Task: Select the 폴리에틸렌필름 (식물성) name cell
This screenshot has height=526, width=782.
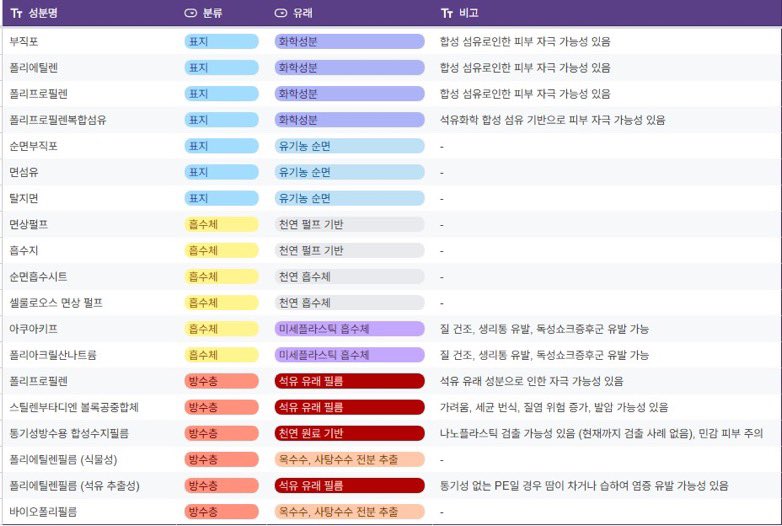Action: tap(61, 459)
